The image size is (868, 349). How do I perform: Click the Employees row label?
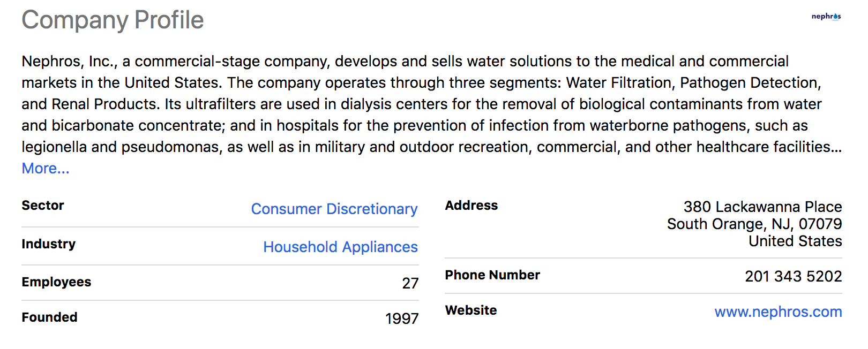56,282
